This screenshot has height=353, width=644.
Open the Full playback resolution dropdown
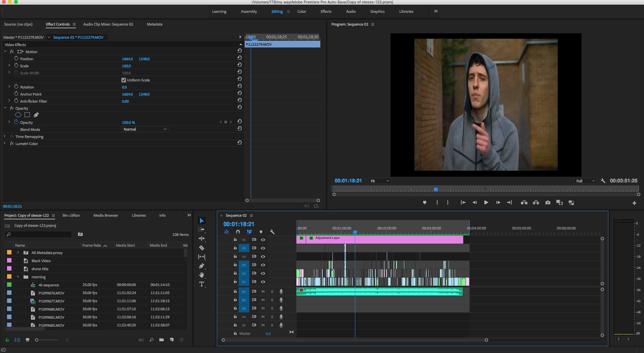586,181
